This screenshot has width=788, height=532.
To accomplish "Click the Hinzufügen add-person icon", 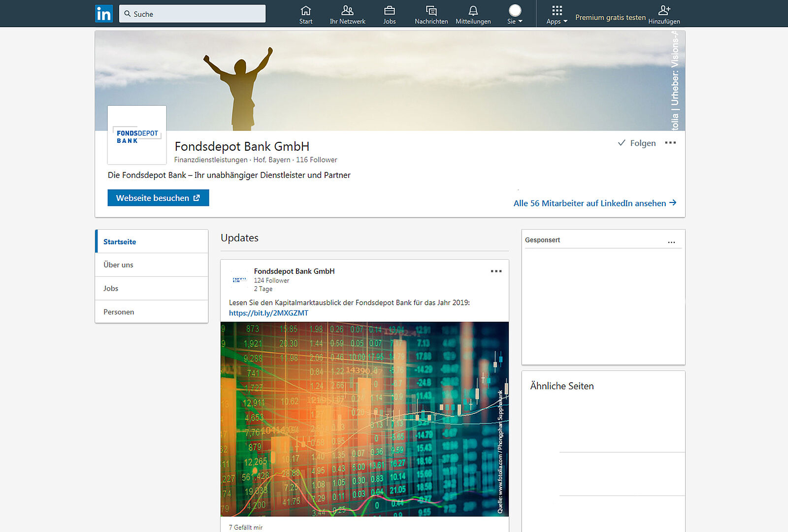I will 664,14.
